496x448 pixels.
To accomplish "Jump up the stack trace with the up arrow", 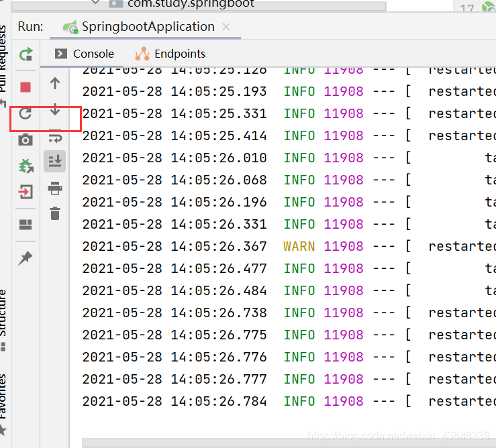I will (x=55, y=83).
